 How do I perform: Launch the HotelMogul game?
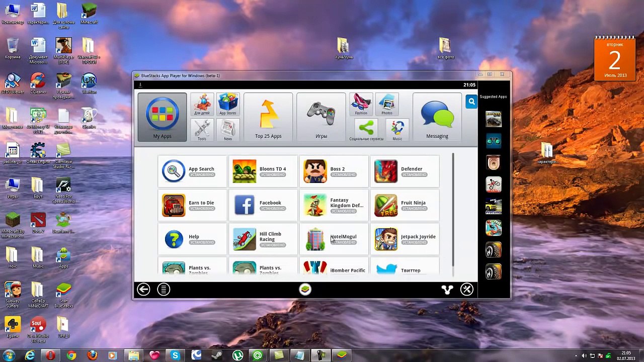pos(334,239)
